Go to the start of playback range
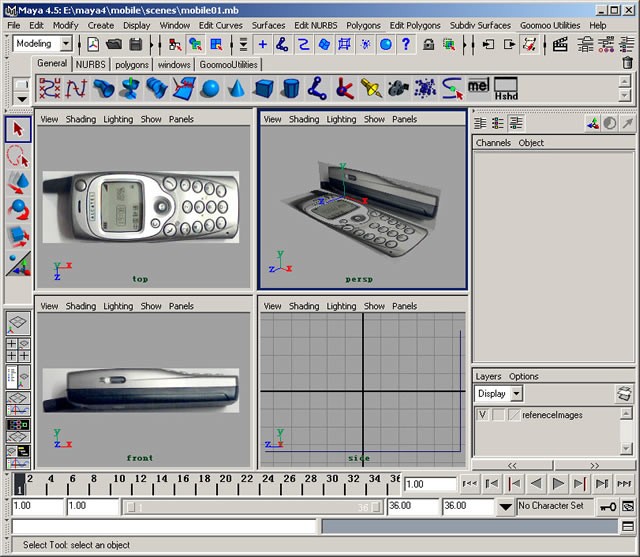640x557 pixels. pos(469,484)
